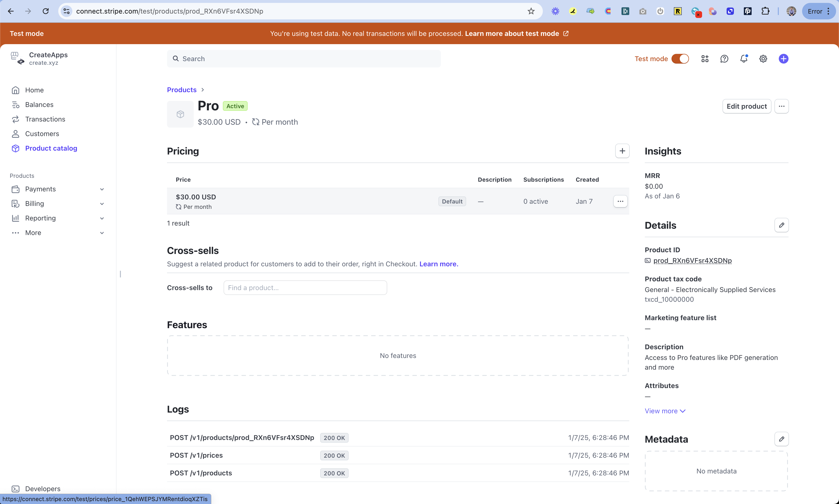The height and width of the screenshot is (504, 839).
Task: Click the notifications bell icon
Action: pos(744,59)
